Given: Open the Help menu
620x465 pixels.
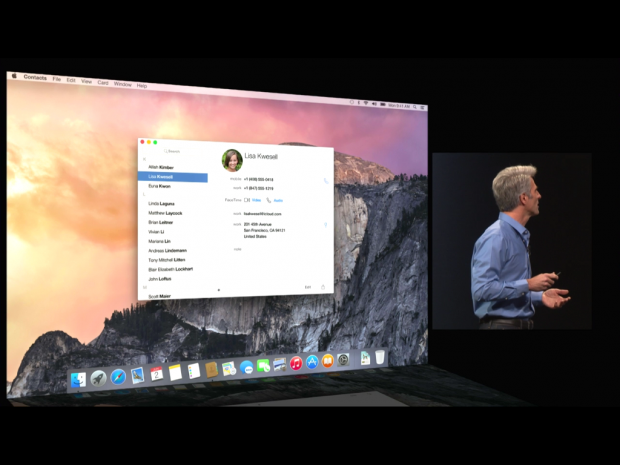Looking at the screenshot, I should (x=142, y=85).
